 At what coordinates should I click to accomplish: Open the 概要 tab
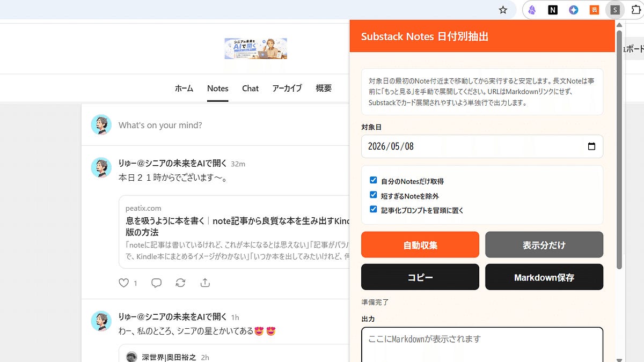(x=324, y=88)
